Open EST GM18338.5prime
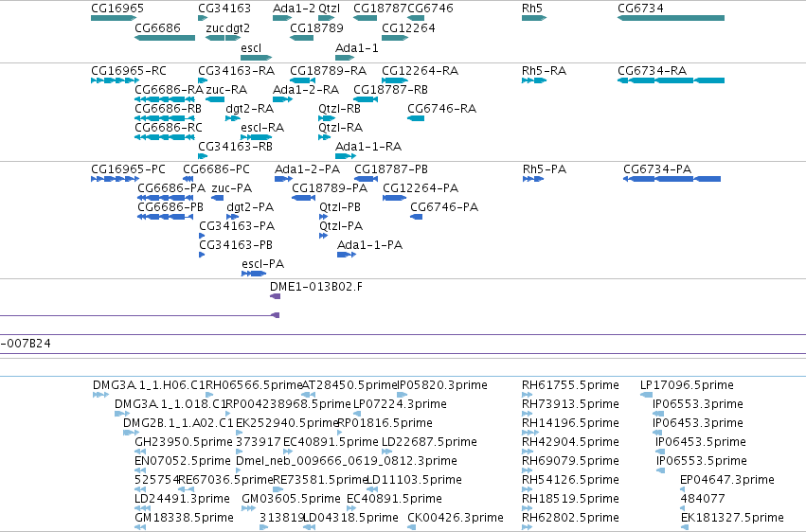The width and height of the screenshot is (806, 532). coord(185,518)
